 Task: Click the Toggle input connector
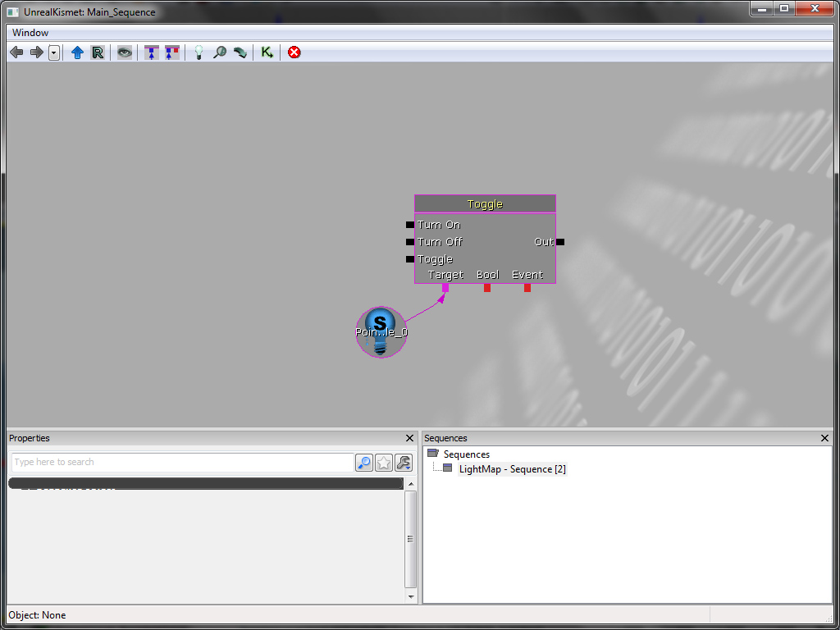coord(410,259)
